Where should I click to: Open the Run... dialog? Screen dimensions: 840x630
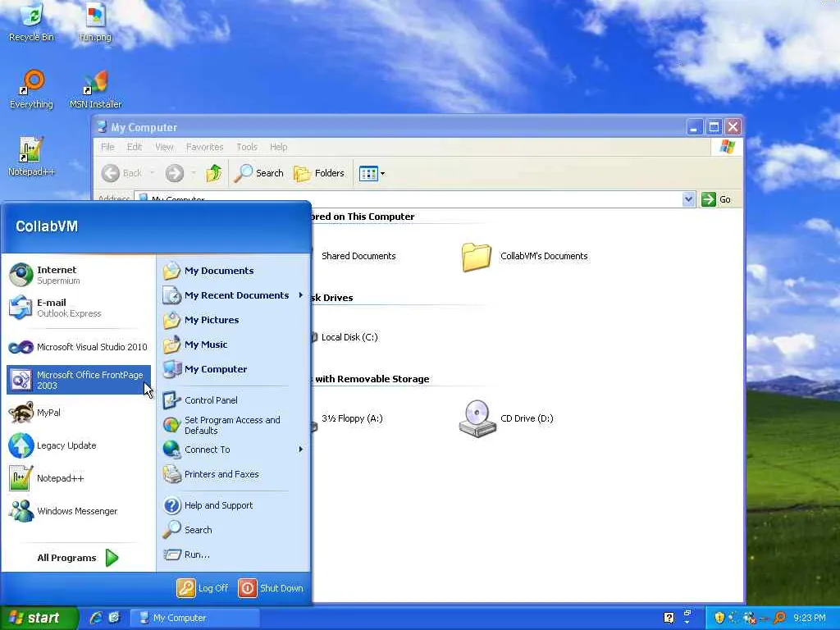(x=234, y=555)
